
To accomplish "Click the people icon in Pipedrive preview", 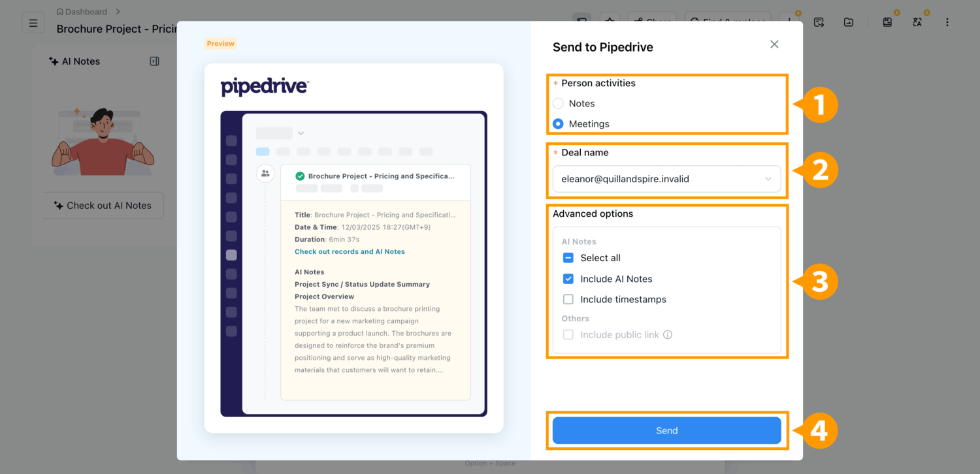I will [265, 174].
